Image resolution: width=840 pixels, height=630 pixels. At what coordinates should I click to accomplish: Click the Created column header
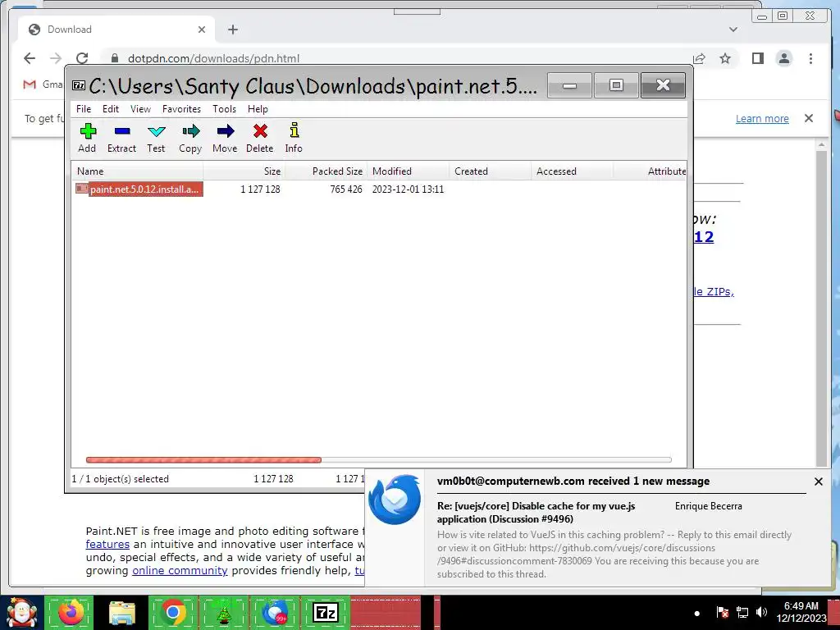[x=491, y=171]
